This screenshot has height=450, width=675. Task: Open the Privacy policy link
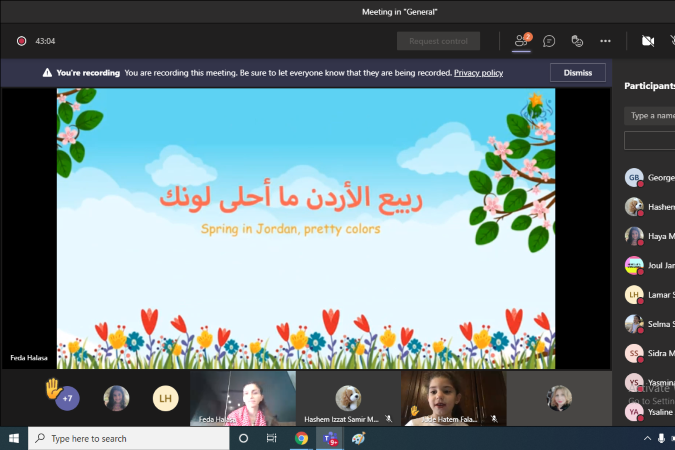click(x=478, y=73)
